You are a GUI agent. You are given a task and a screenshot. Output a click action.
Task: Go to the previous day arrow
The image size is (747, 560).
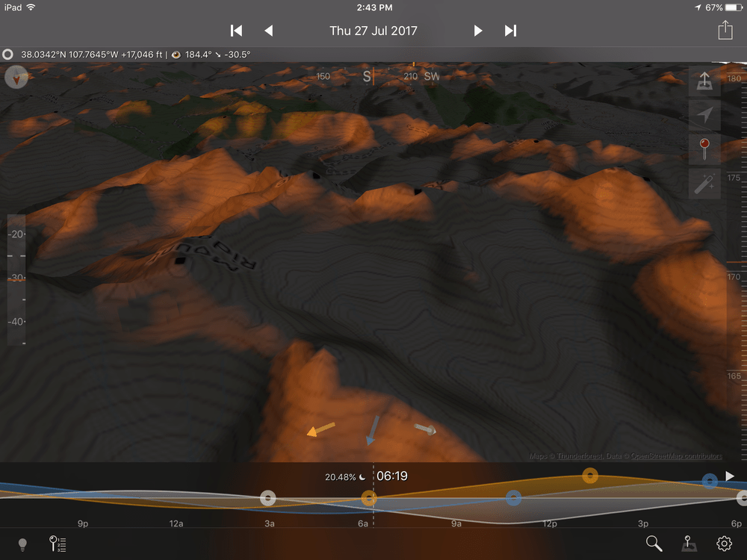point(269,31)
